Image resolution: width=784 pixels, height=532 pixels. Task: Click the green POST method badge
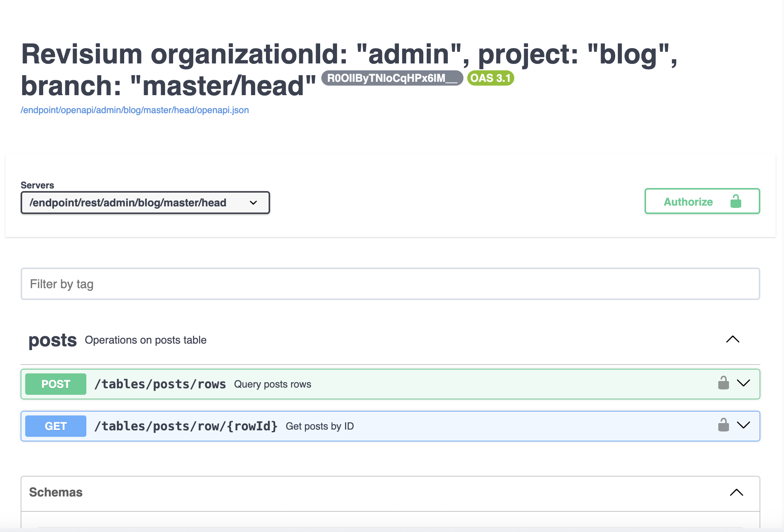tap(55, 384)
